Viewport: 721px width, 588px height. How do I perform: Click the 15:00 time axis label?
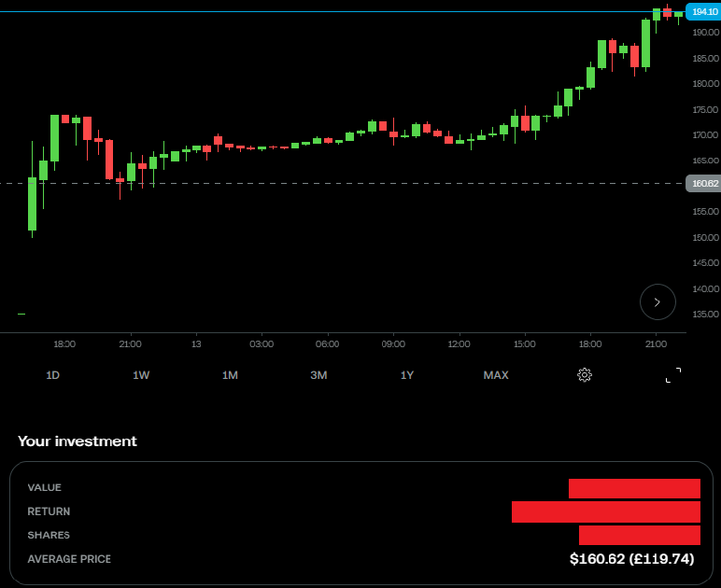coord(525,344)
